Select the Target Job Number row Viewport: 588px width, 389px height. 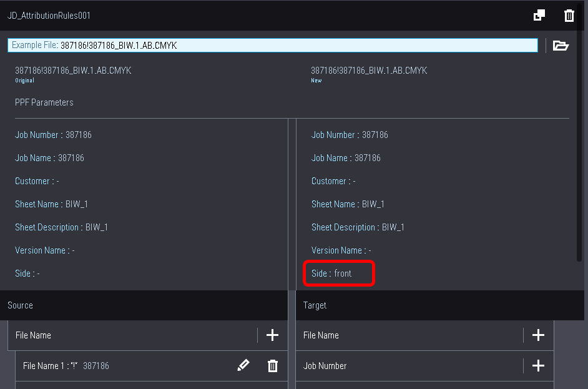pos(424,366)
